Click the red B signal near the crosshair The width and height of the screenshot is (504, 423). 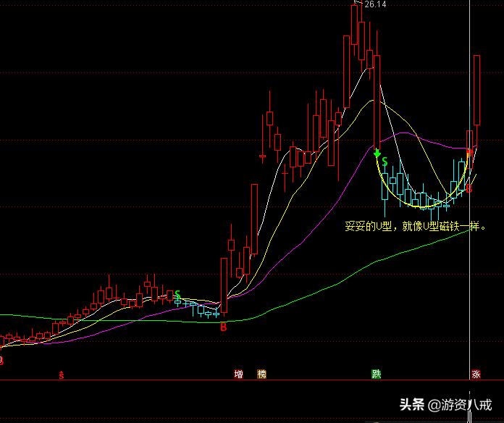469,188
